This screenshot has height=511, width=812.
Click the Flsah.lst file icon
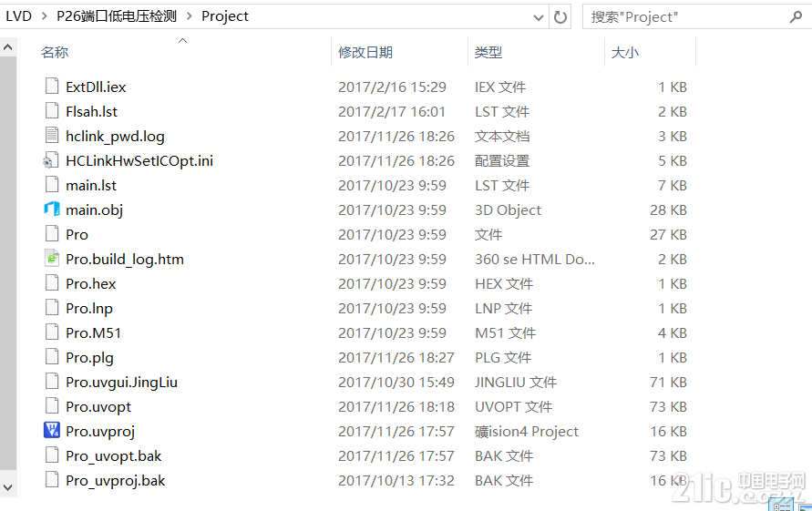tap(52, 111)
